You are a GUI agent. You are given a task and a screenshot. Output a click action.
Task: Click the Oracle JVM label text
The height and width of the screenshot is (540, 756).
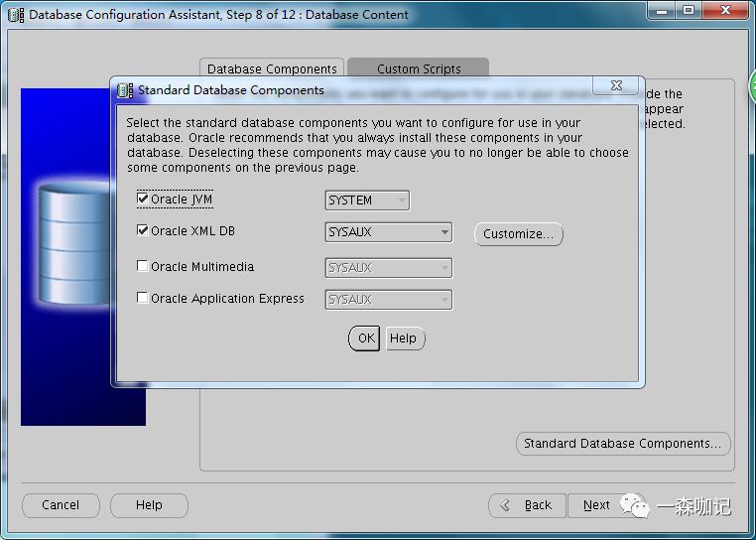182,200
